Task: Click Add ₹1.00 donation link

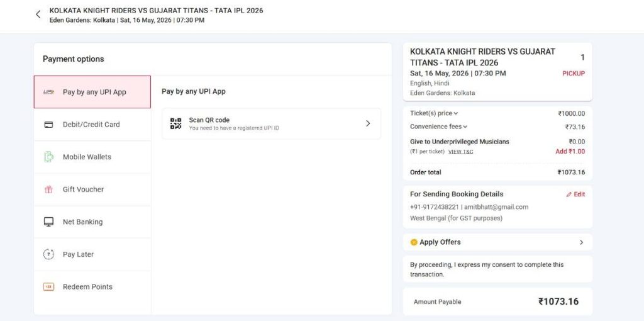Action: (570, 151)
